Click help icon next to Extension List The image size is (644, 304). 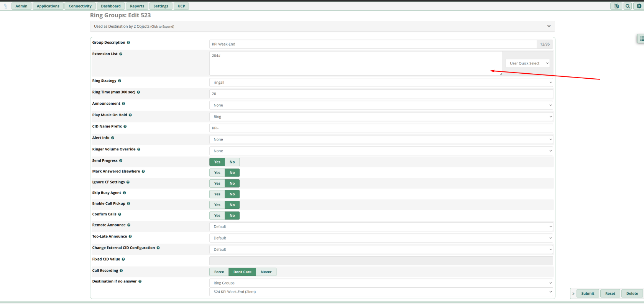[x=121, y=54]
